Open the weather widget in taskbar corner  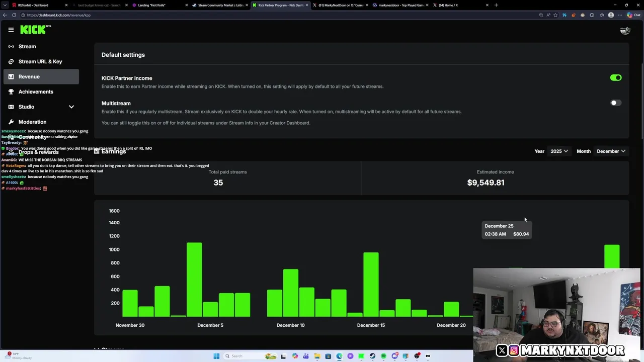[x=18, y=356]
